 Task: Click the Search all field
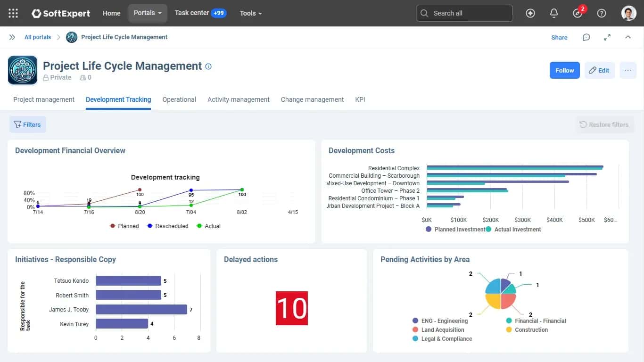464,13
